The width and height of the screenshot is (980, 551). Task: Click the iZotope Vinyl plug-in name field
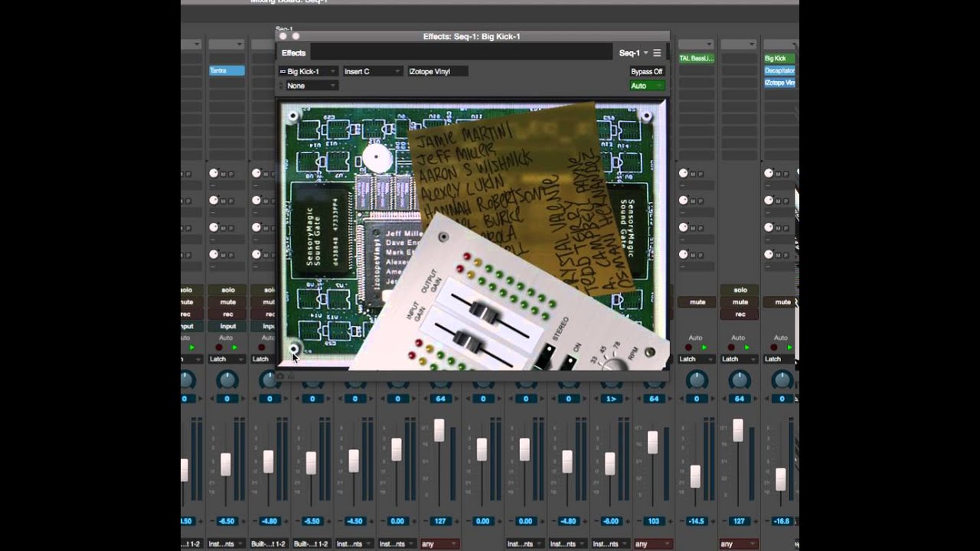[x=437, y=71]
